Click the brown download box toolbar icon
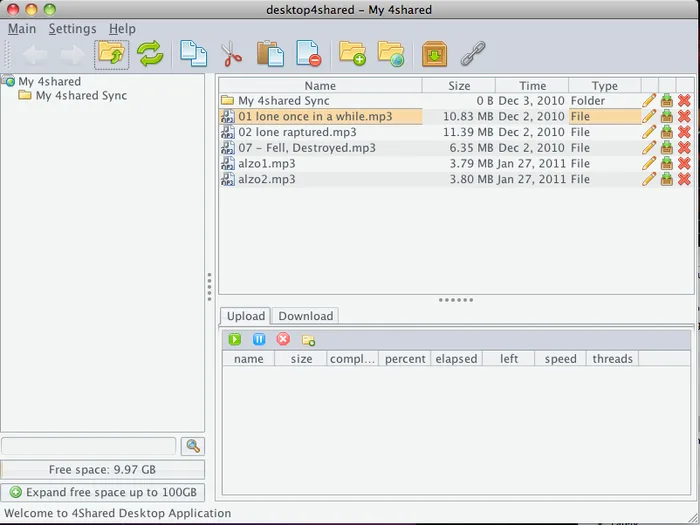Viewport: 700px width, 525px height. 434,54
